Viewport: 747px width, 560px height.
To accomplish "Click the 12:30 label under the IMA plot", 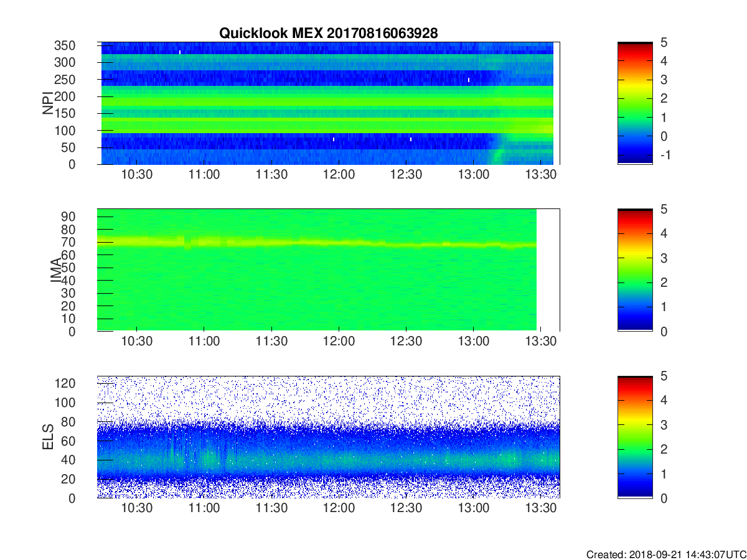I will tap(406, 342).
